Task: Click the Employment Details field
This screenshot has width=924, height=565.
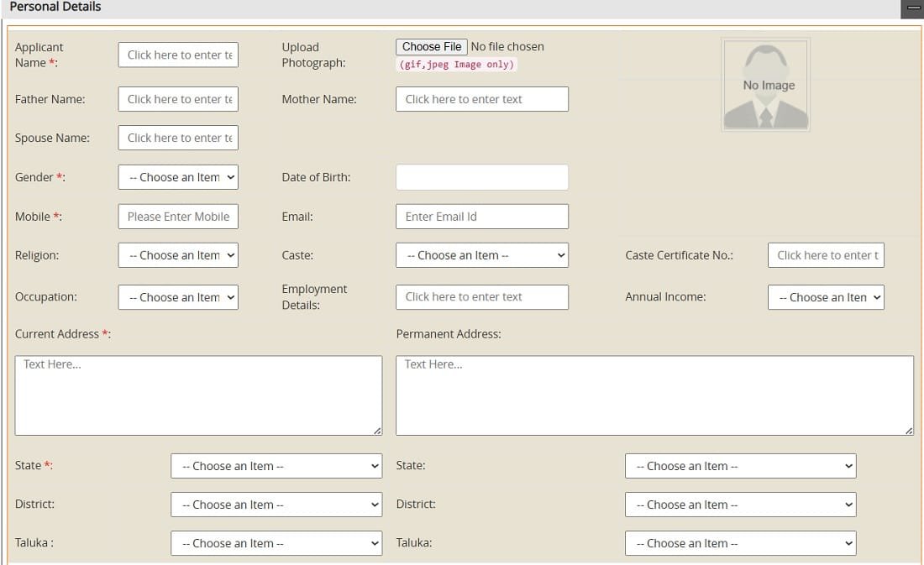Action: [482, 297]
